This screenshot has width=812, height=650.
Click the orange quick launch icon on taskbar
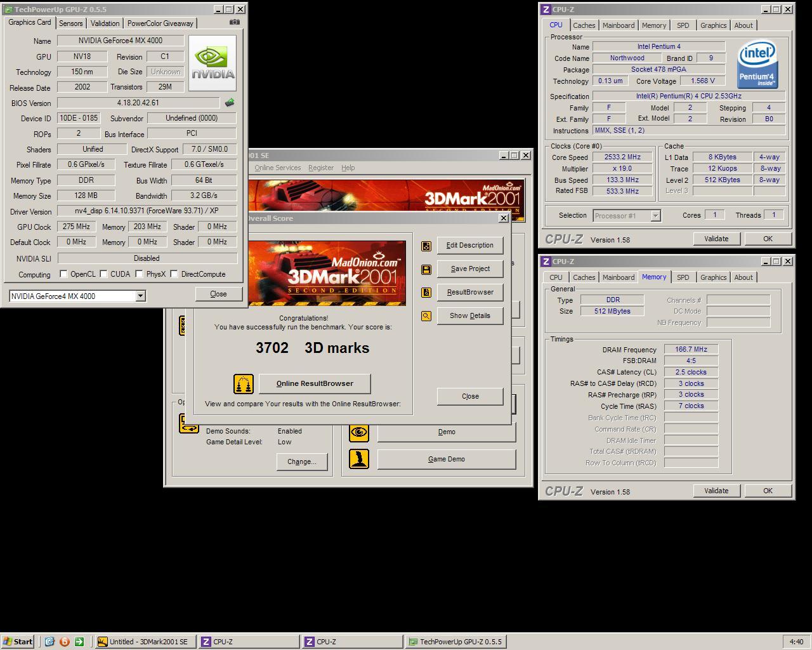(64, 642)
